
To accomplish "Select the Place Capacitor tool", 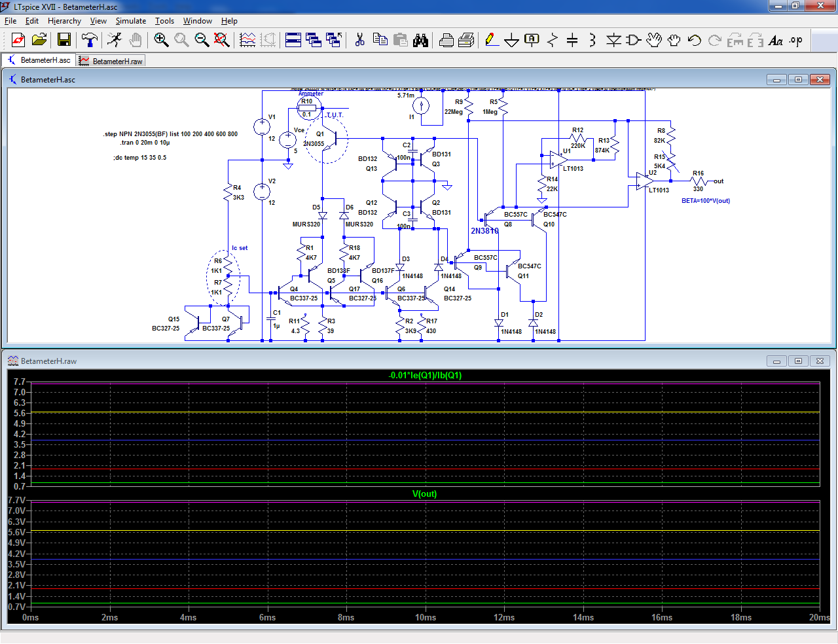I will pos(572,41).
